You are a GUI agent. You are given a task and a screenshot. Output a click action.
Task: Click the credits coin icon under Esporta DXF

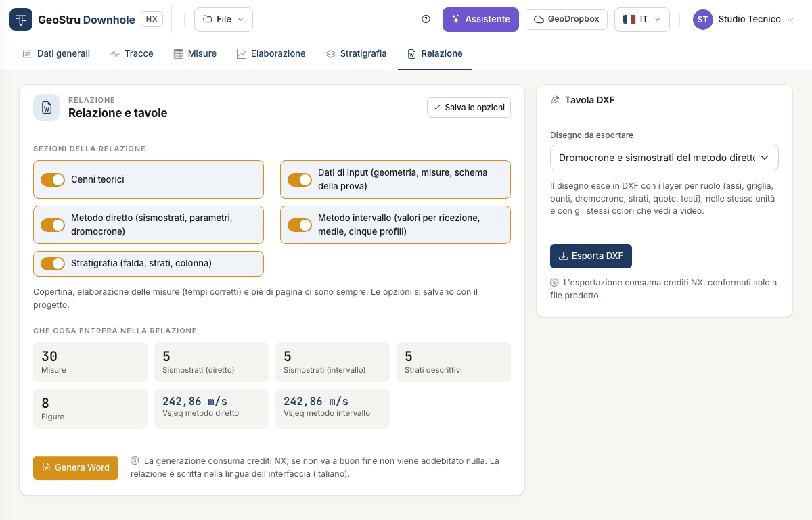pyautogui.click(x=554, y=282)
